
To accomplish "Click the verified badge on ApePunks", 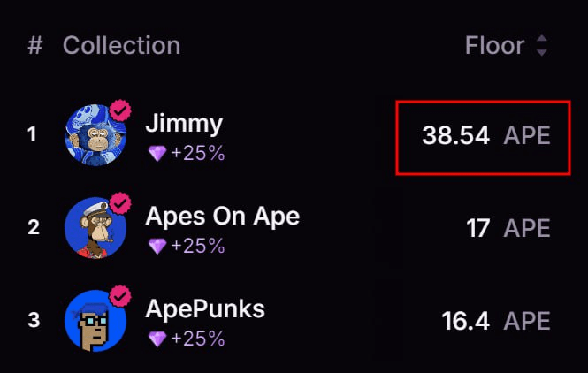I will (x=119, y=295).
